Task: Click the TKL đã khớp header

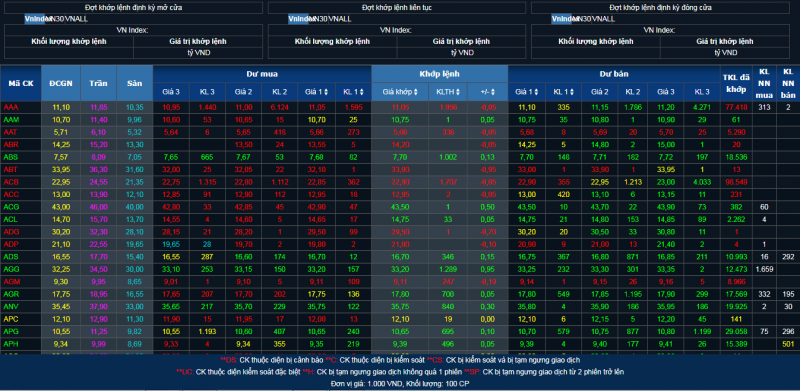Action: point(735,83)
